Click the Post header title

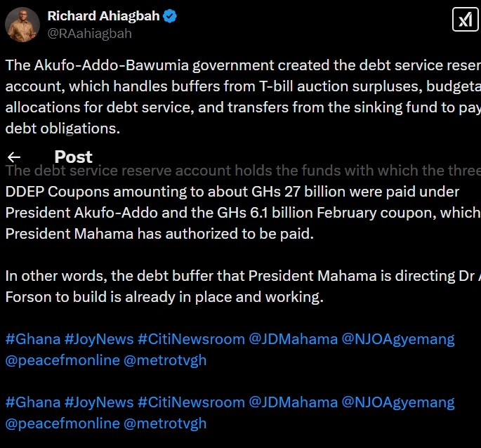coord(73,157)
